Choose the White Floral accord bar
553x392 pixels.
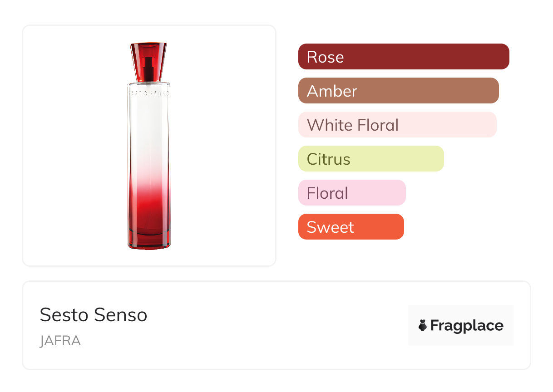pyautogui.click(x=397, y=125)
